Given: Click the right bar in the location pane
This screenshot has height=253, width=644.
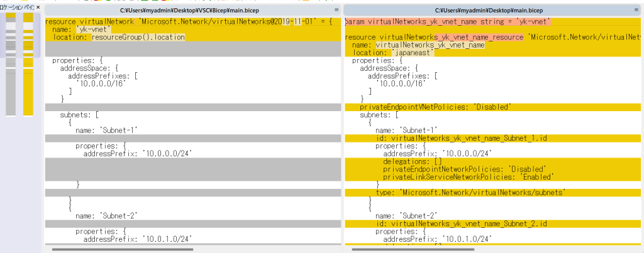Looking at the screenshot, I should [x=28, y=63].
